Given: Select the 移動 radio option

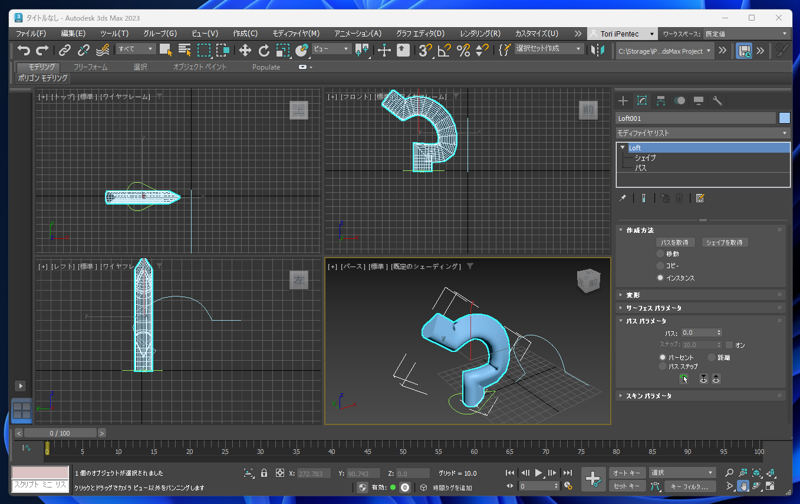Looking at the screenshot, I should 660,254.
